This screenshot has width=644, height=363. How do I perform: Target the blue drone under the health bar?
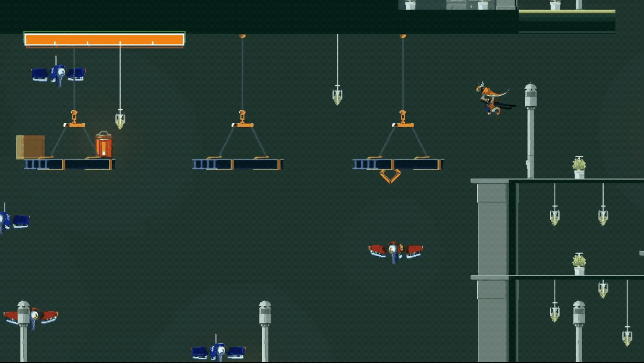tap(58, 74)
